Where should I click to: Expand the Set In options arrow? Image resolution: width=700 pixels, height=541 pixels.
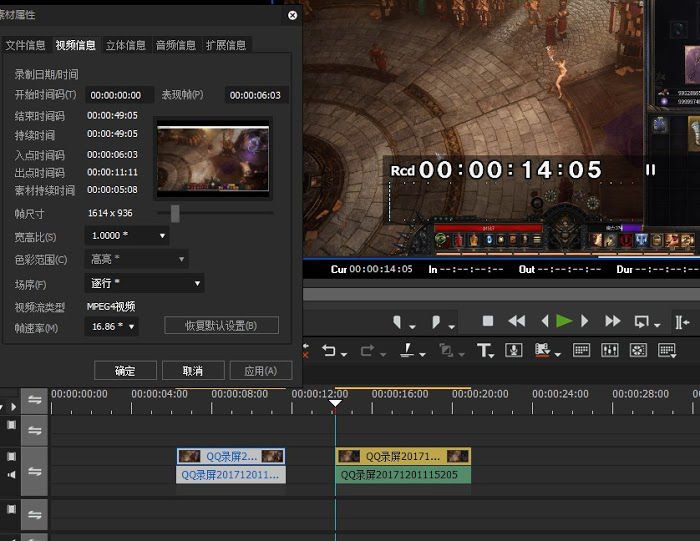click(x=412, y=327)
